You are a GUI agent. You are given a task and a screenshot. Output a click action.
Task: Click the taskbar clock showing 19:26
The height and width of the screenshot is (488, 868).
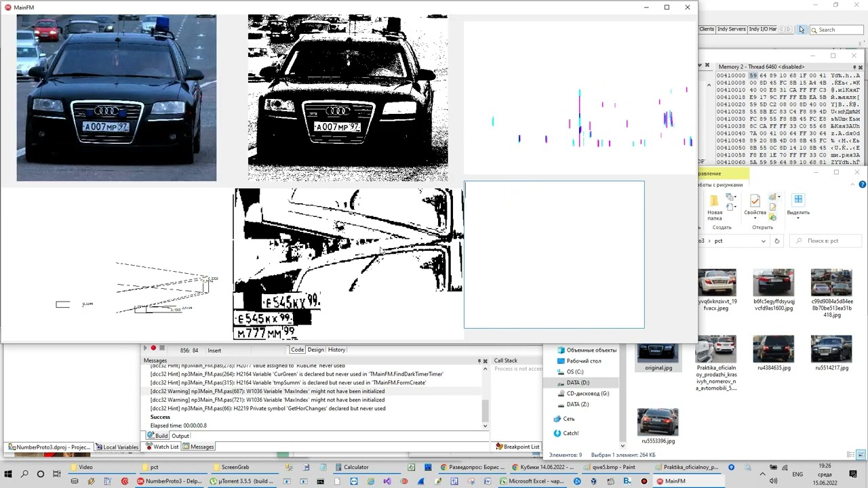(x=825, y=474)
